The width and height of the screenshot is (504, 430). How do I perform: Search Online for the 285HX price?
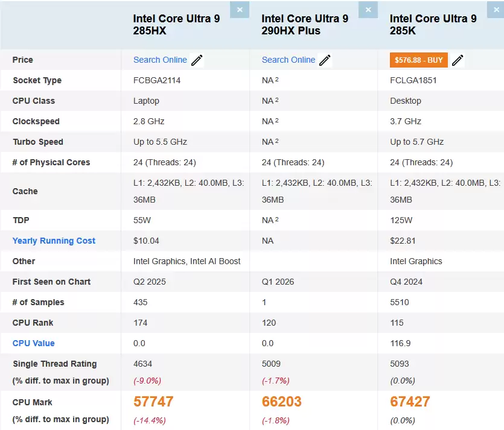(160, 60)
